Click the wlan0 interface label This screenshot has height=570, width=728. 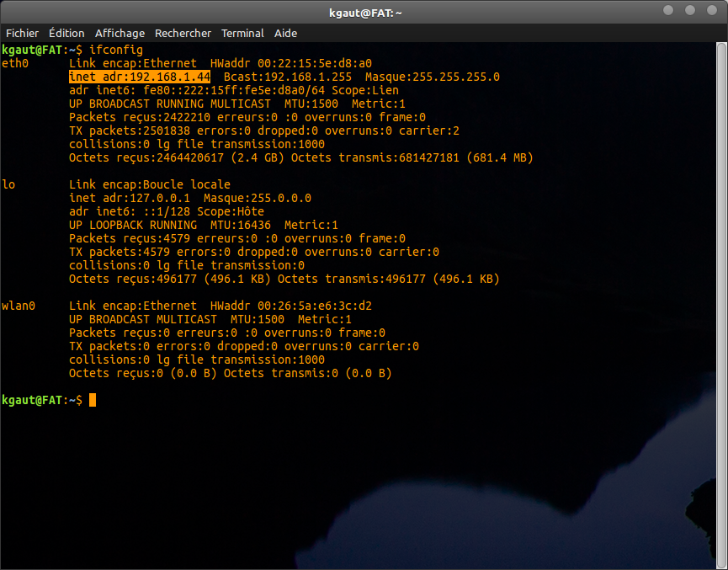18,306
